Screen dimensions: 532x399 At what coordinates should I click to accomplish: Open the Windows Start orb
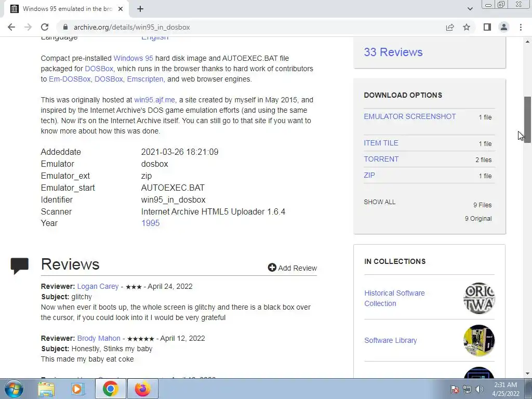(x=14, y=389)
